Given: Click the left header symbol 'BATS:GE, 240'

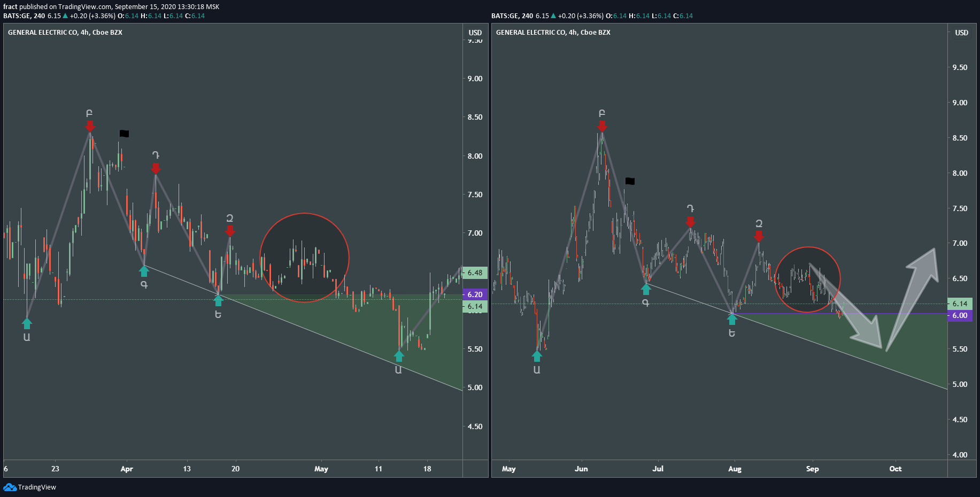Looking at the screenshot, I should tap(24, 16).
